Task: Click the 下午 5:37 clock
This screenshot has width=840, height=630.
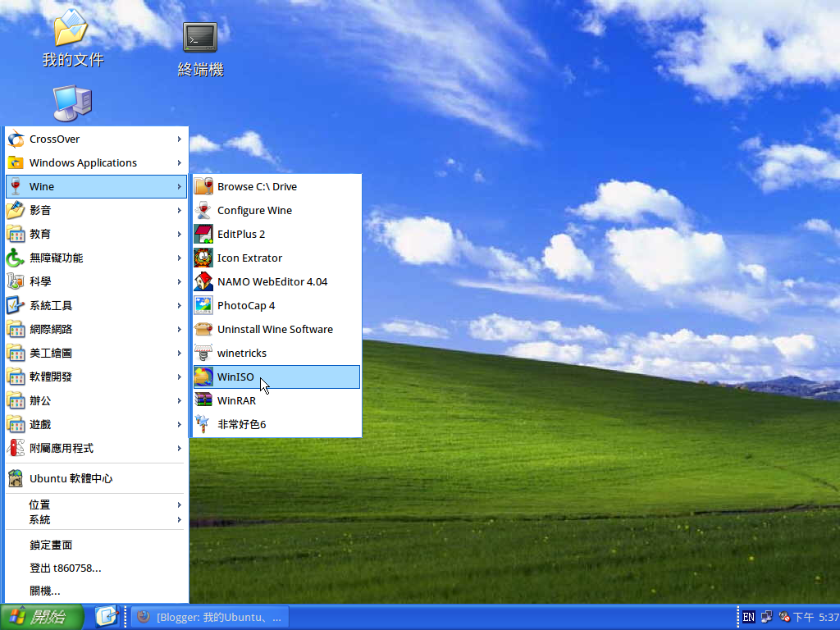Action: coord(816,617)
